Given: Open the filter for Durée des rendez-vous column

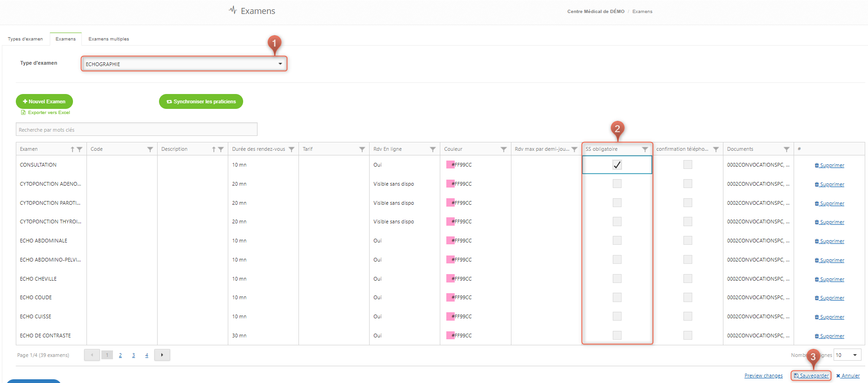Looking at the screenshot, I should pyautogui.click(x=292, y=149).
